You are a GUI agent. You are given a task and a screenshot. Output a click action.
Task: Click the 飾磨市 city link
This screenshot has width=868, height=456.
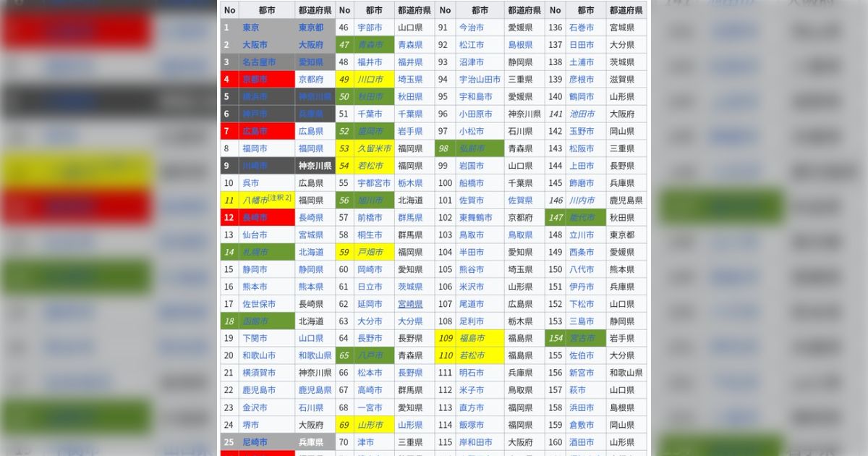pos(582,183)
